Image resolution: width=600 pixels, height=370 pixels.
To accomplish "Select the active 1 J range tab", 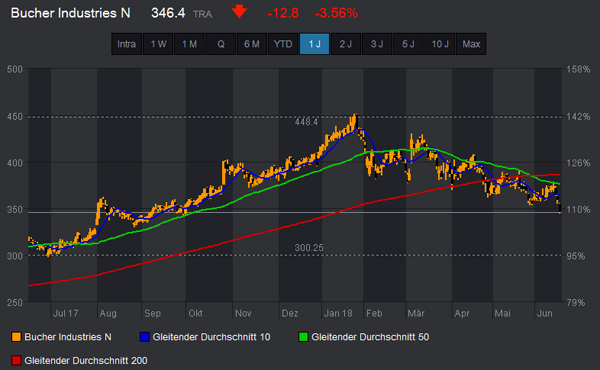I will coord(315,44).
